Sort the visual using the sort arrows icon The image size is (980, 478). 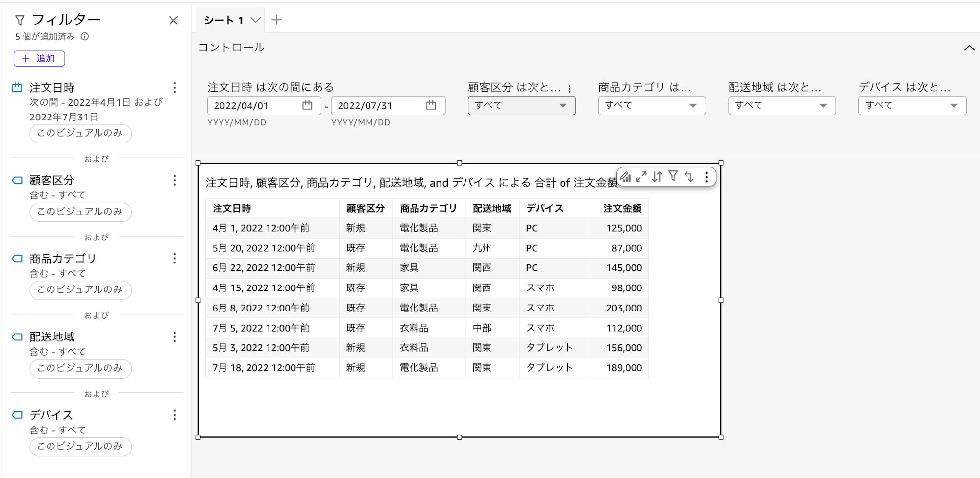[x=658, y=177]
